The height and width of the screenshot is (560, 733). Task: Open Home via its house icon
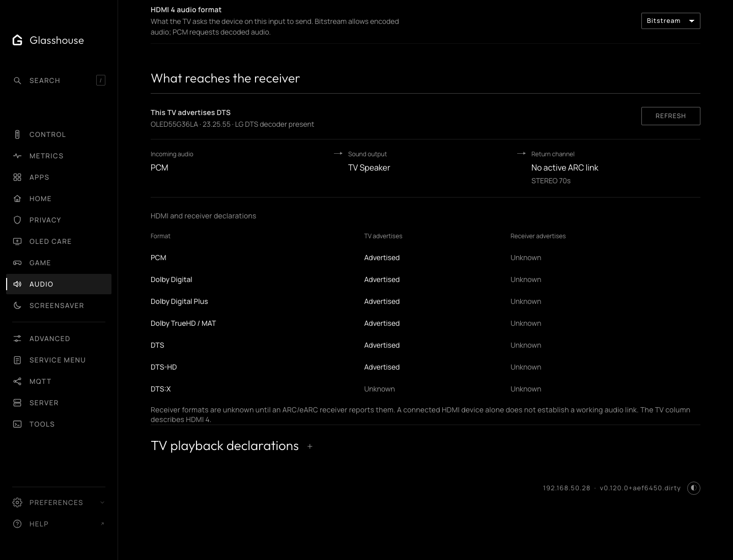17,199
